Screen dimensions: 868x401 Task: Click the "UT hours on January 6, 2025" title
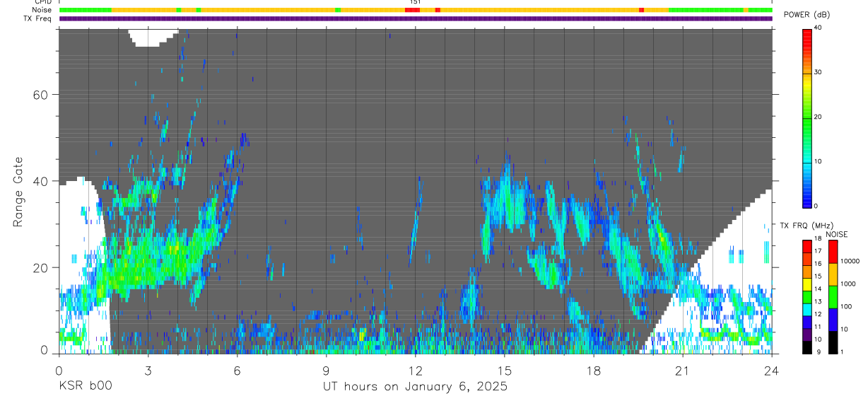[415, 386]
